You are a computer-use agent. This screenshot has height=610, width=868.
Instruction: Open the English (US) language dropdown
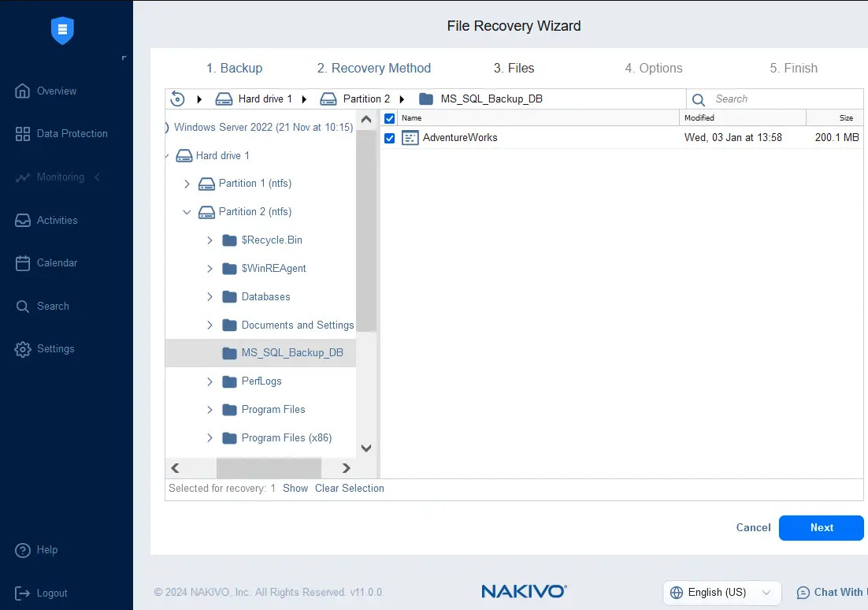tap(721, 593)
